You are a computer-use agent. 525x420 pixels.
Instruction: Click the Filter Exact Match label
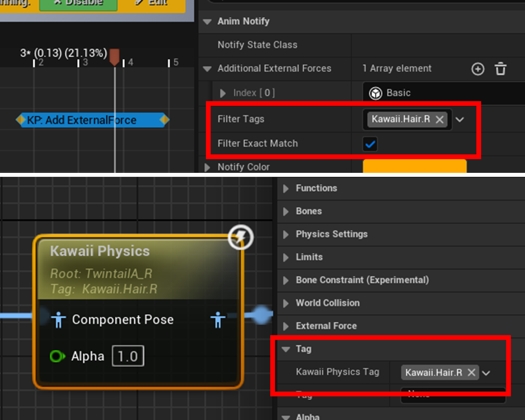[x=258, y=143]
